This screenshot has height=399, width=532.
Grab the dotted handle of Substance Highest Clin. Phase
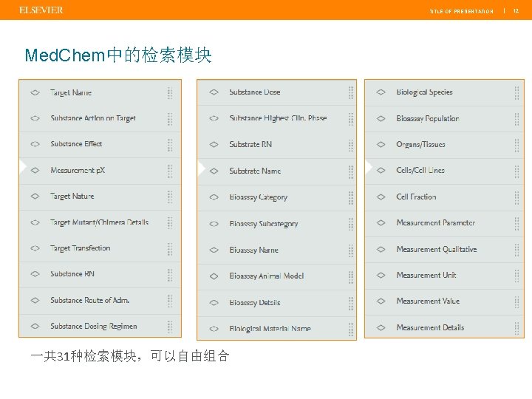(351, 119)
